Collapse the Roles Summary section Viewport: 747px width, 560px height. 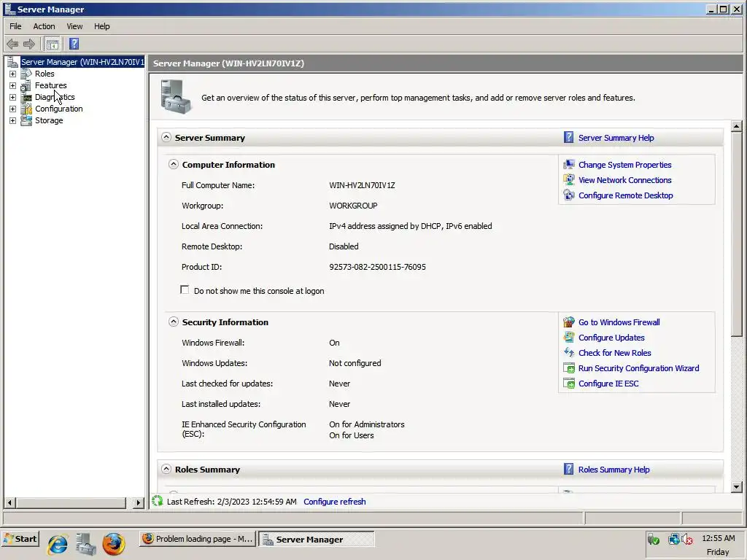click(x=166, y=469)
